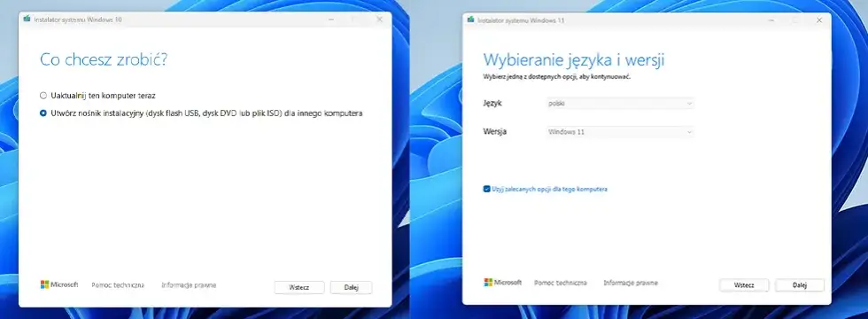Open the Język dropdown showing polski

[619, 103]
